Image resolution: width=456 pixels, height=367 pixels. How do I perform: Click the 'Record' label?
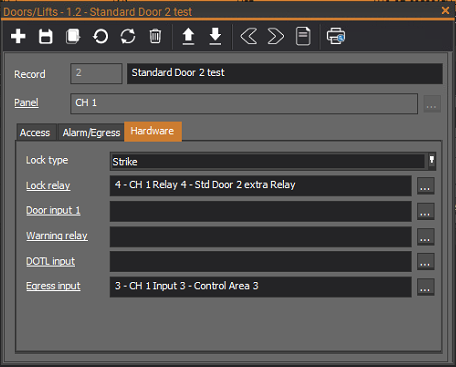pyautogui.click(x=30, y=74)
